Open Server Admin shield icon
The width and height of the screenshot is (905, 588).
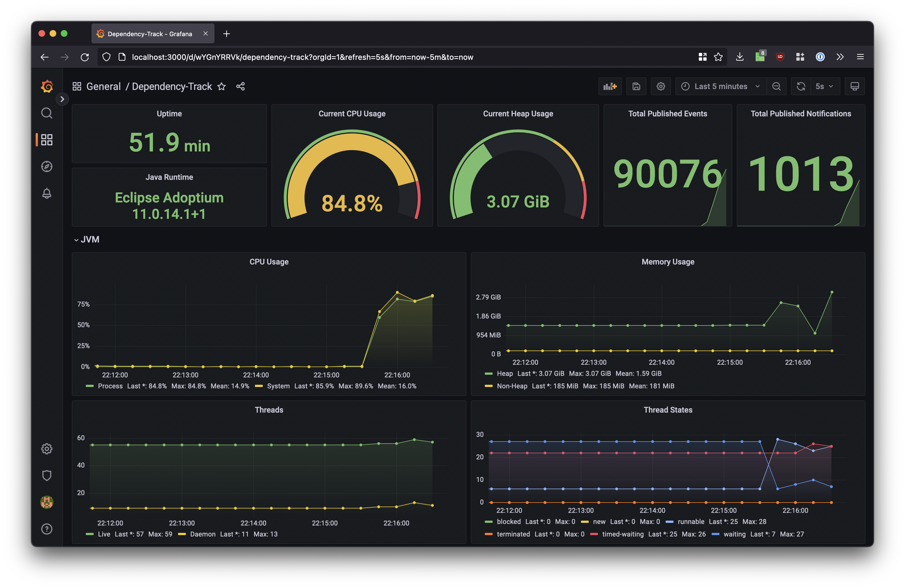pyautogui.click(x=47, y=475)
